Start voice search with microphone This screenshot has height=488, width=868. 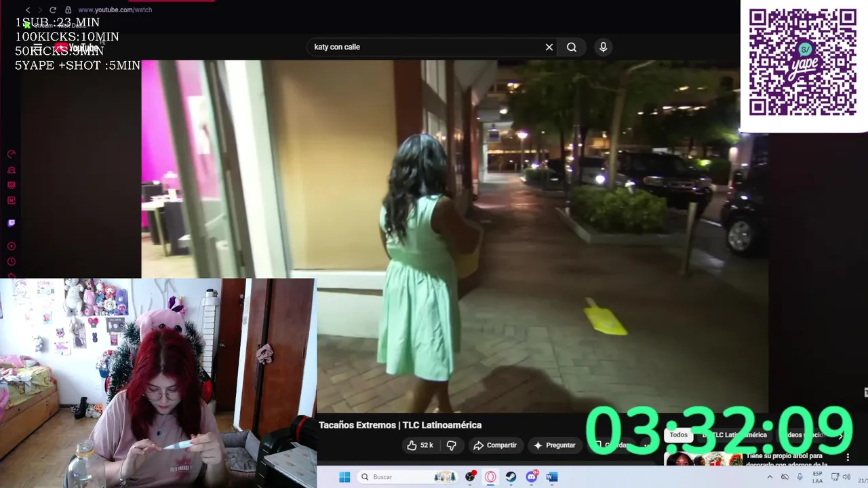(603, 47)
